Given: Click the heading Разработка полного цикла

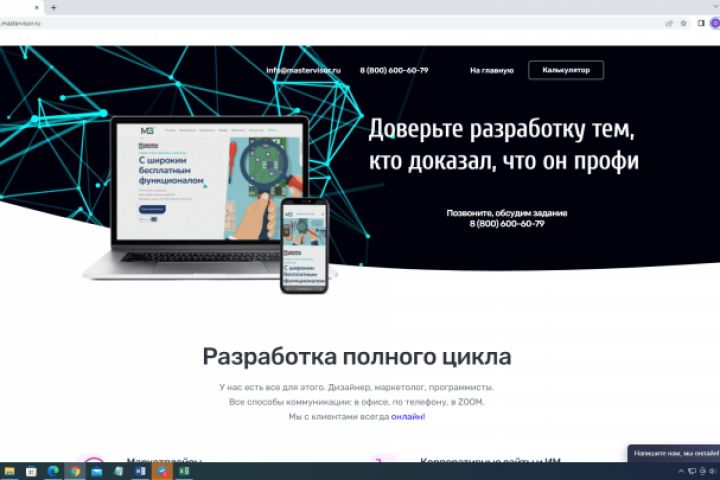Looking at the screenshot, I should point(357,357).
